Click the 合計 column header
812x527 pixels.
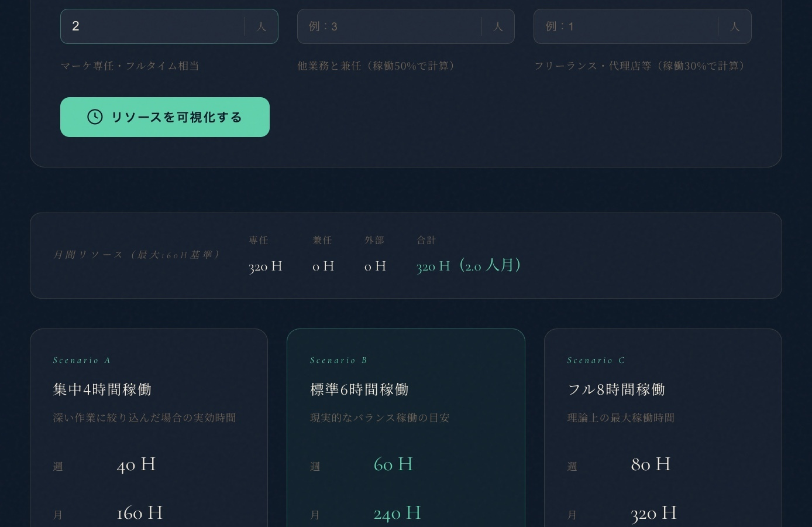pos(426,240)
